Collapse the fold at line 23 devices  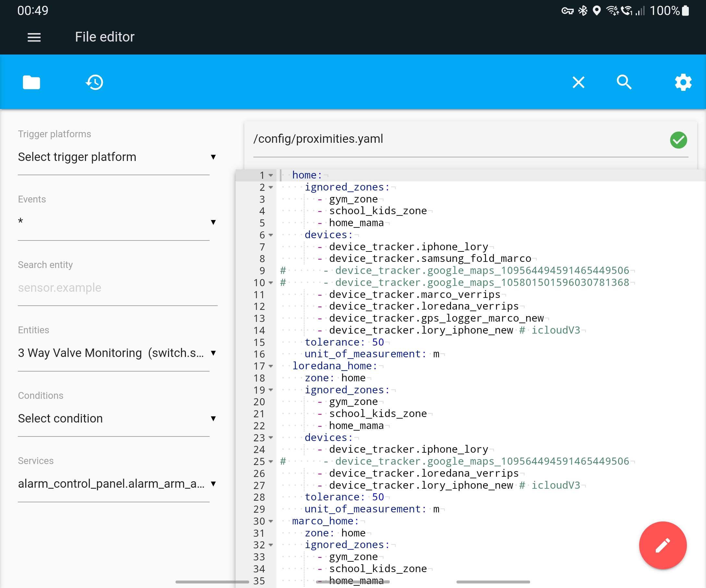click(271, 438)
